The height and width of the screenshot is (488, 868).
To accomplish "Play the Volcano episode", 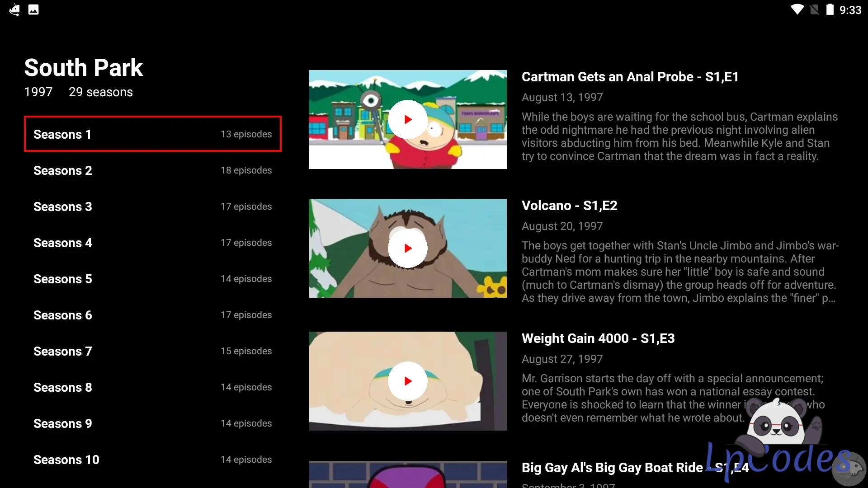I will [408, 249].
